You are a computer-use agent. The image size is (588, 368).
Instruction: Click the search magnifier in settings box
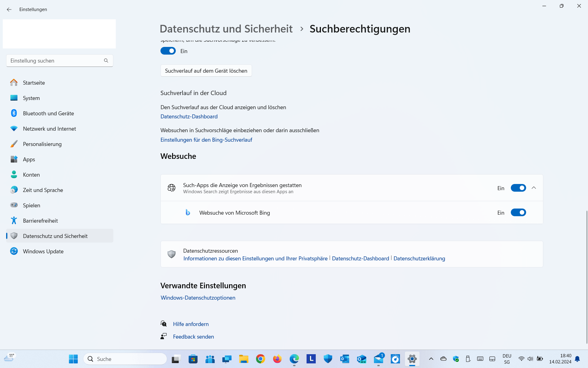point(106,61)
